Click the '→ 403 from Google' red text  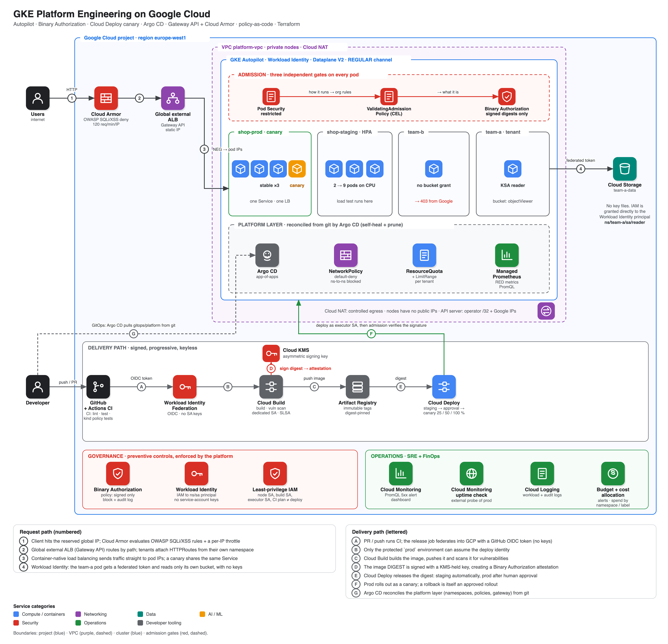tap(434, 201)
